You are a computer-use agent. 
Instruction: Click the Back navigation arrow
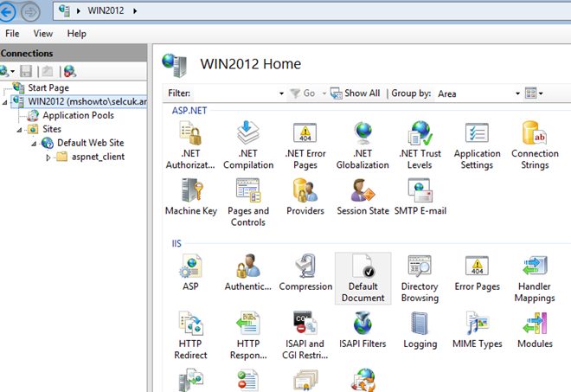[7, 12]
